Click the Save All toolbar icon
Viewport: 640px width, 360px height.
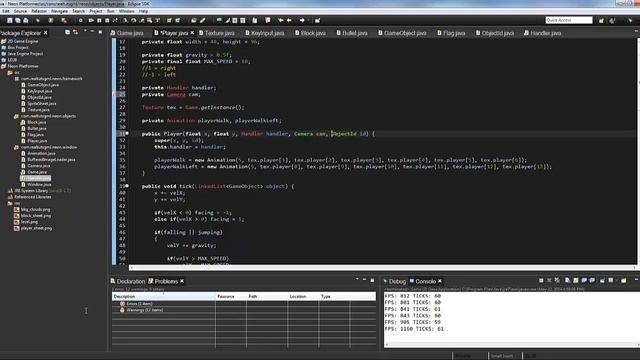coord(18,20)
